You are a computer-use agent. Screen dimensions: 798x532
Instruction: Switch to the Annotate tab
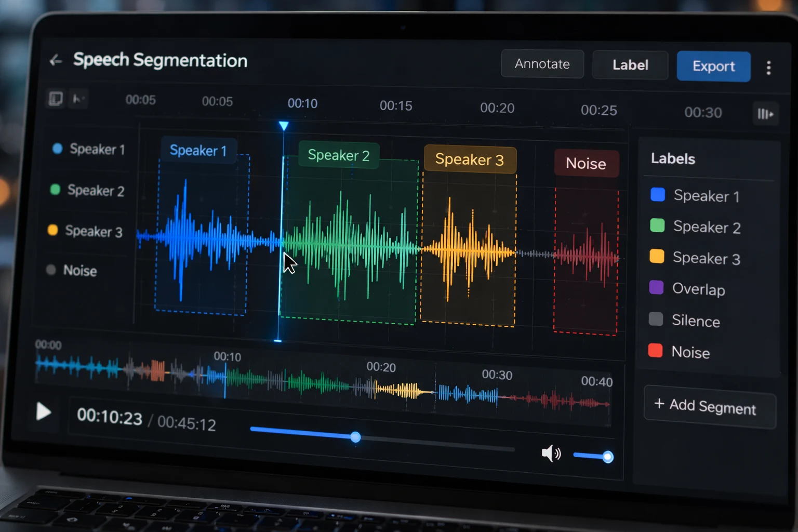(542, 64)
